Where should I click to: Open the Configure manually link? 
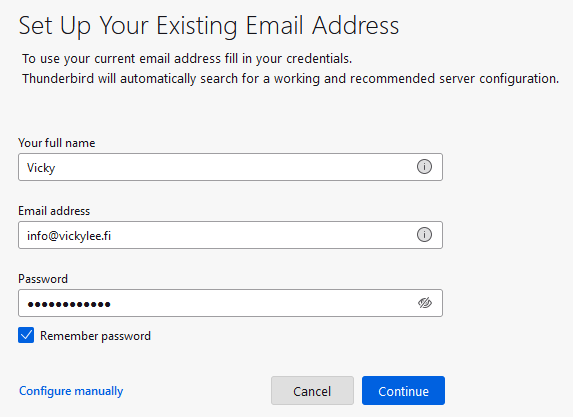click(71, 391)
